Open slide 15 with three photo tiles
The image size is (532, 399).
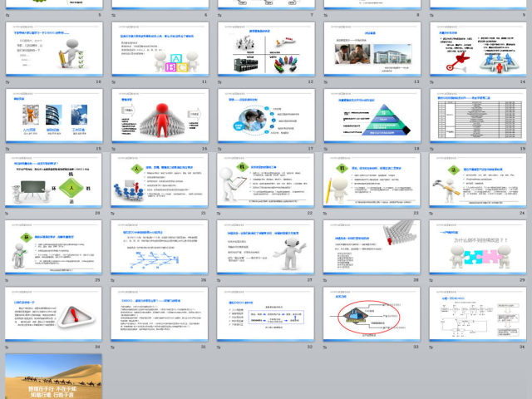click(53, 117)
